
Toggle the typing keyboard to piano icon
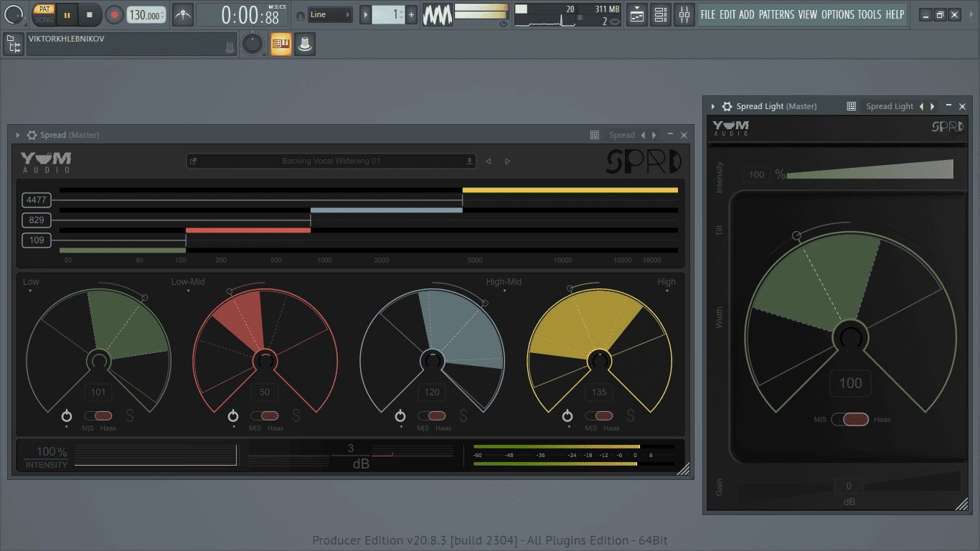coord(281,44)
